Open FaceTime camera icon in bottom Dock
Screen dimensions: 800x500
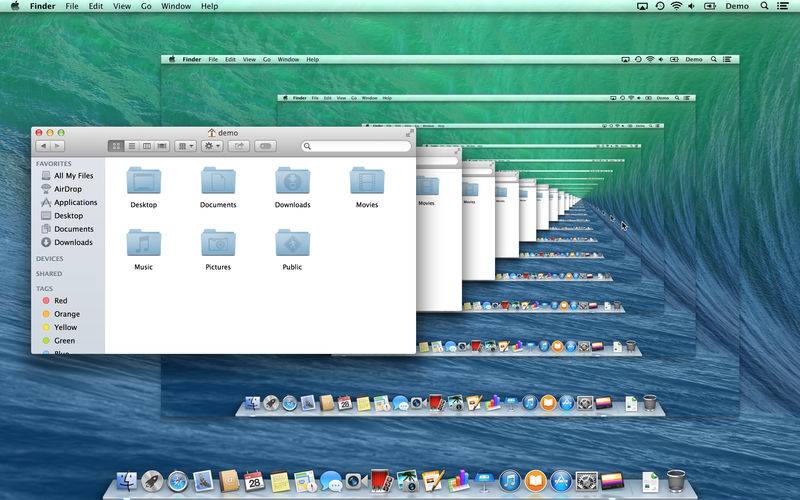(355, 481)
